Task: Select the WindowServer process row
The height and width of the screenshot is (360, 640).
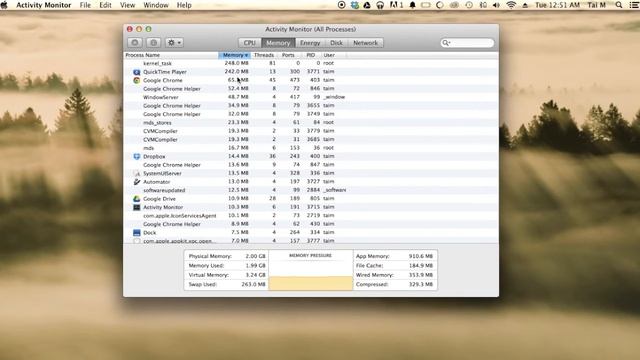Action: point(311,97)
